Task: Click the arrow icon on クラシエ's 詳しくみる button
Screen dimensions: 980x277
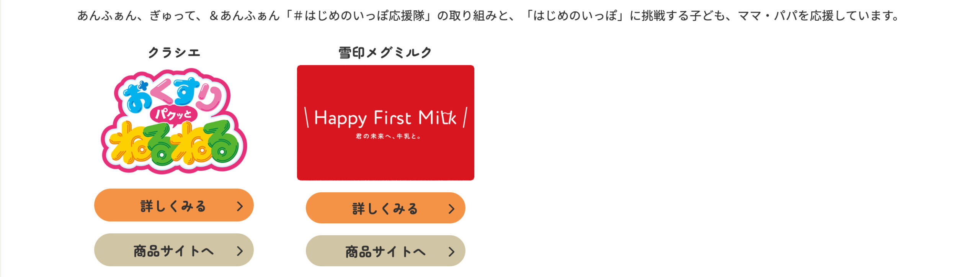Action: (x=240, y=207)
